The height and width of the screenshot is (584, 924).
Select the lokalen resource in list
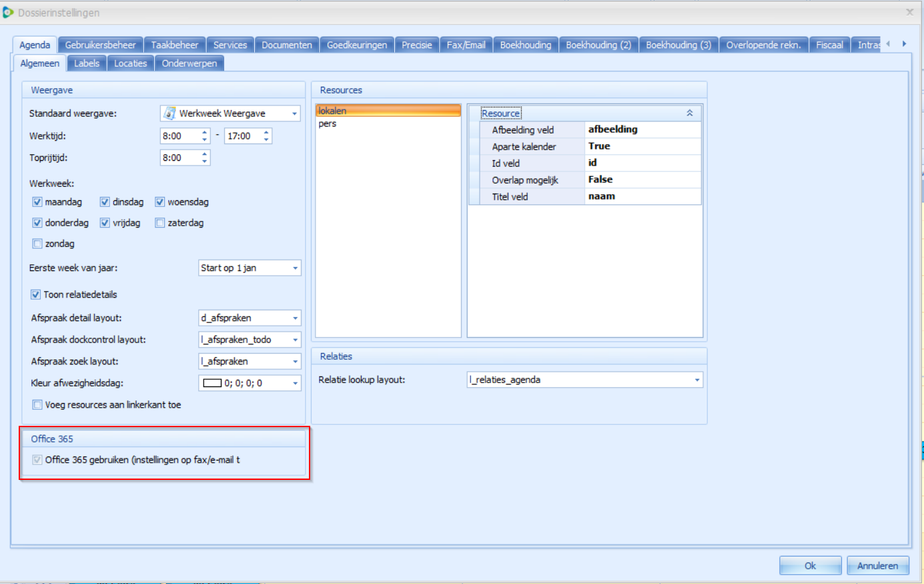[388, 111]
